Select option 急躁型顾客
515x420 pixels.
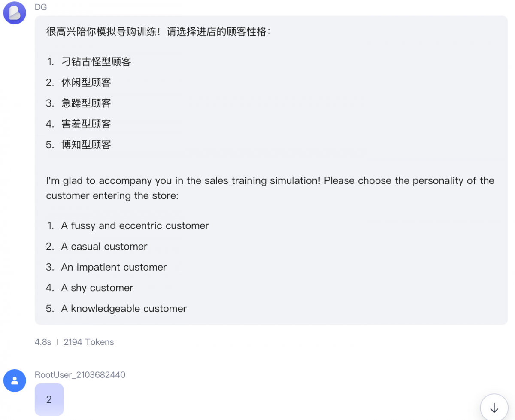pos(86,103)
